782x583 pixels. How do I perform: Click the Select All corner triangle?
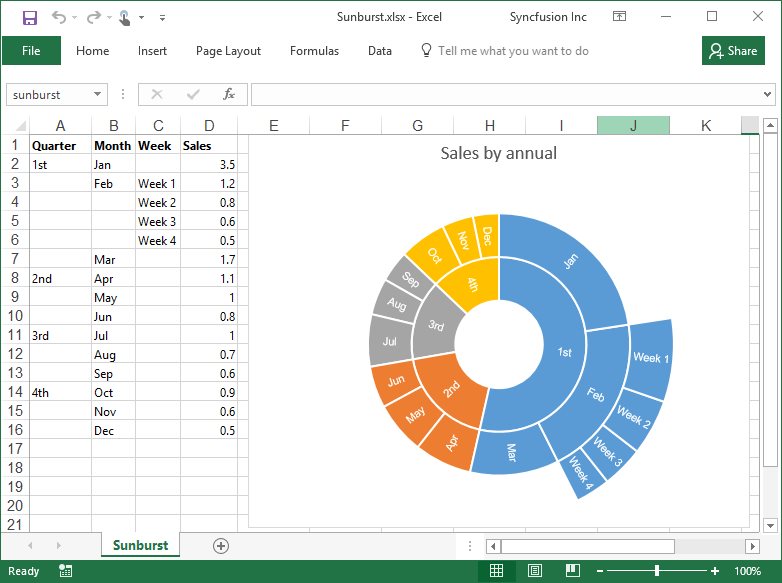coord(20,126)
